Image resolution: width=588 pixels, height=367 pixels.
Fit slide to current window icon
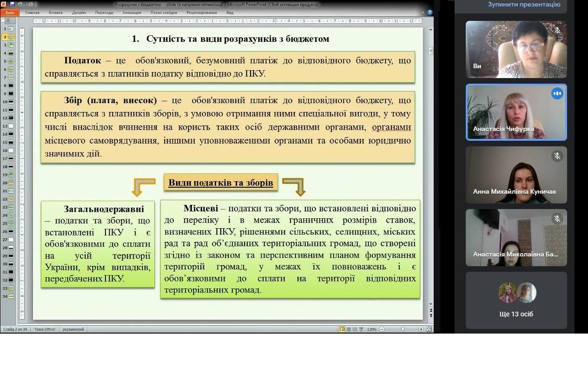[429, 329]
